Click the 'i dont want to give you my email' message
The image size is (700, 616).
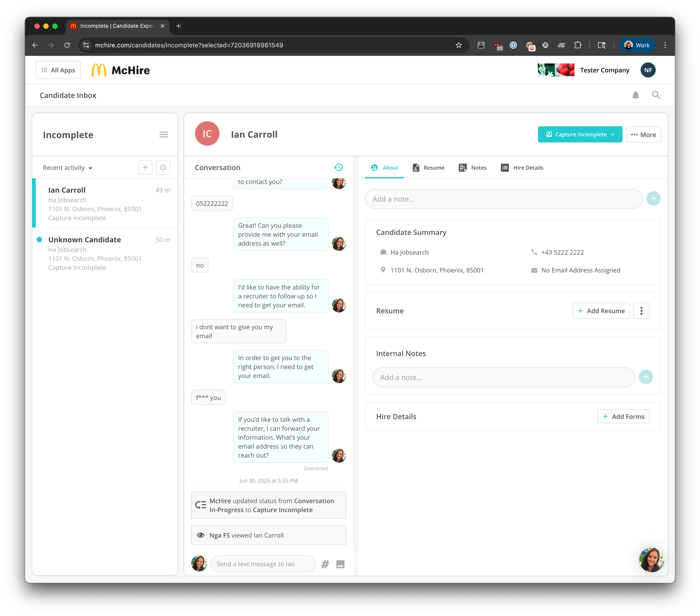238,331
